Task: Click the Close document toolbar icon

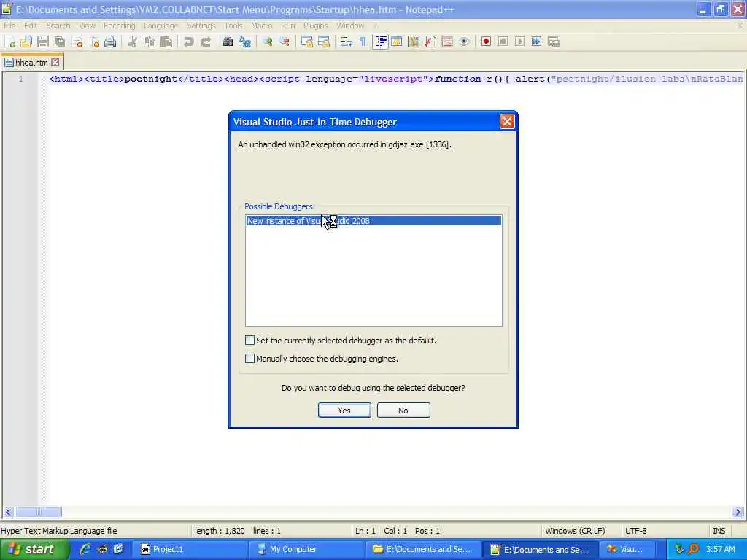Action: click(x=77, y=42)
